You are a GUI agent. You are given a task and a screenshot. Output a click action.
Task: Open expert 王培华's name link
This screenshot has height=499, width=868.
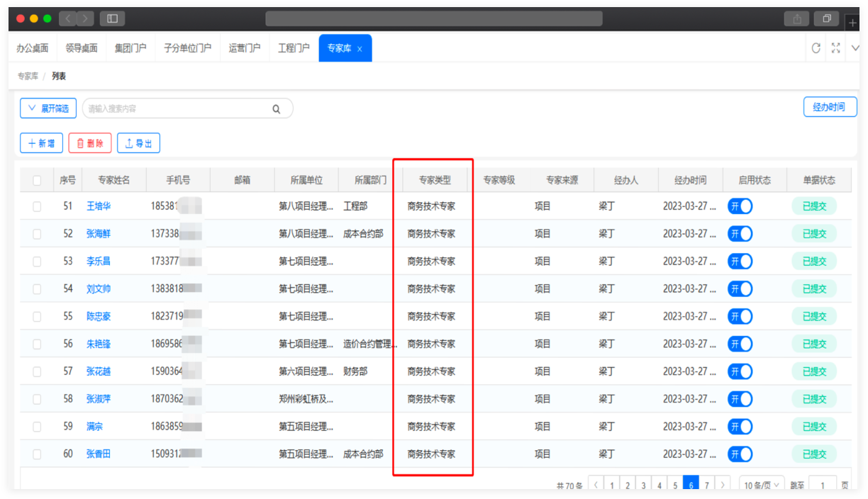click(99, 206)
